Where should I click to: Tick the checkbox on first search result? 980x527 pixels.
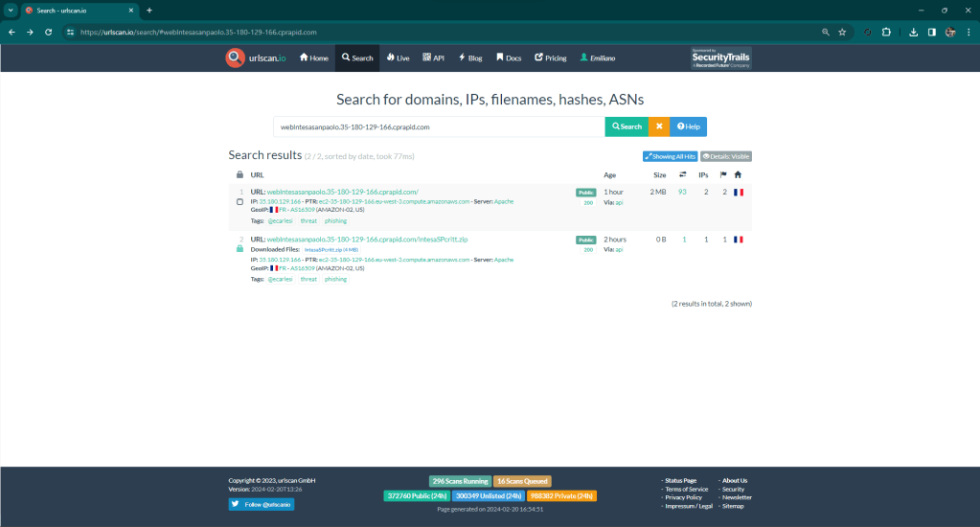239,202
